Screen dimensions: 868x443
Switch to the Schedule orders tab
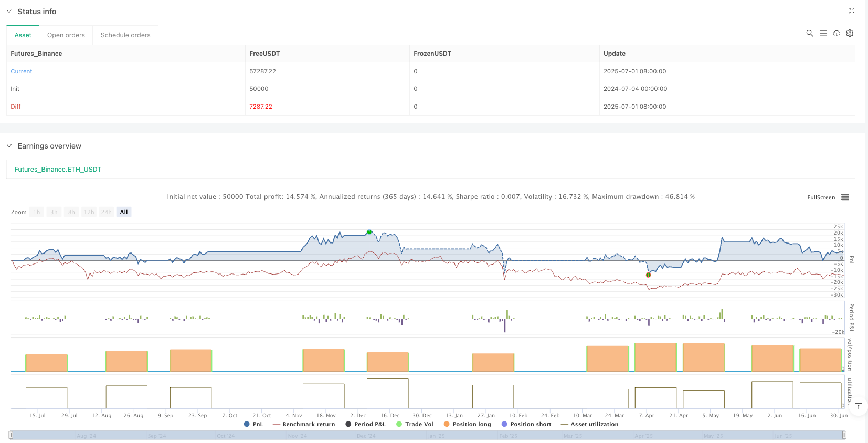click(125, 35)
